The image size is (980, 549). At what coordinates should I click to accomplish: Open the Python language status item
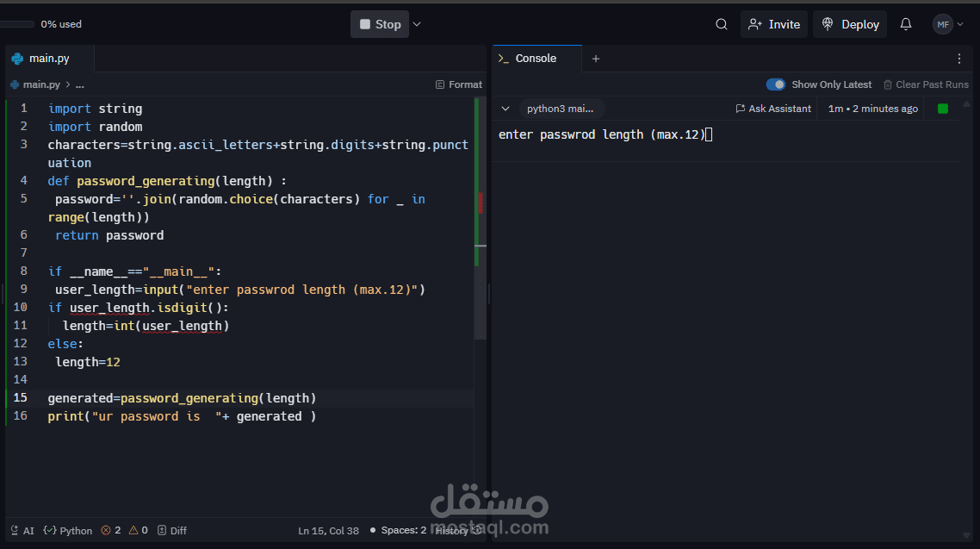[67, 530]
